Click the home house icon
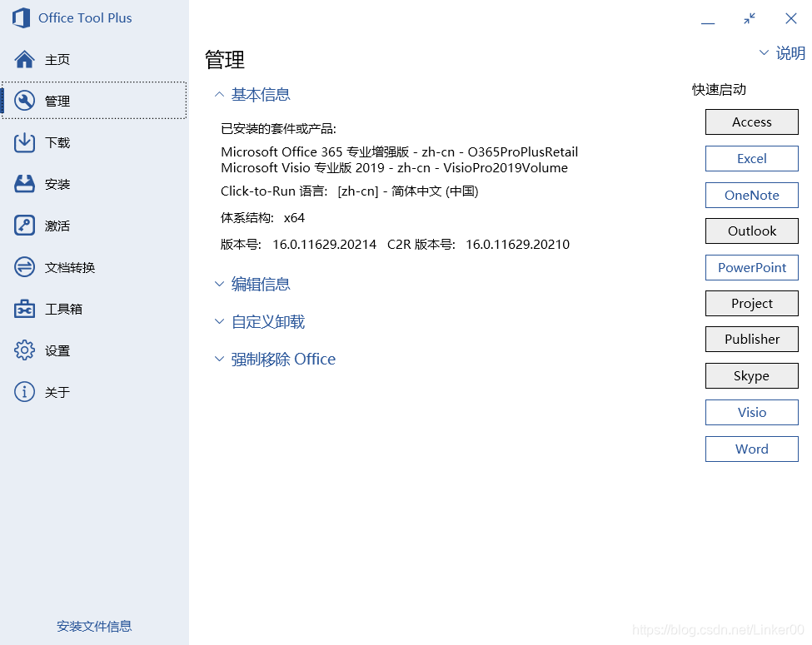The height and width of the screenshot is (645, 812). (x=24, y=60)
